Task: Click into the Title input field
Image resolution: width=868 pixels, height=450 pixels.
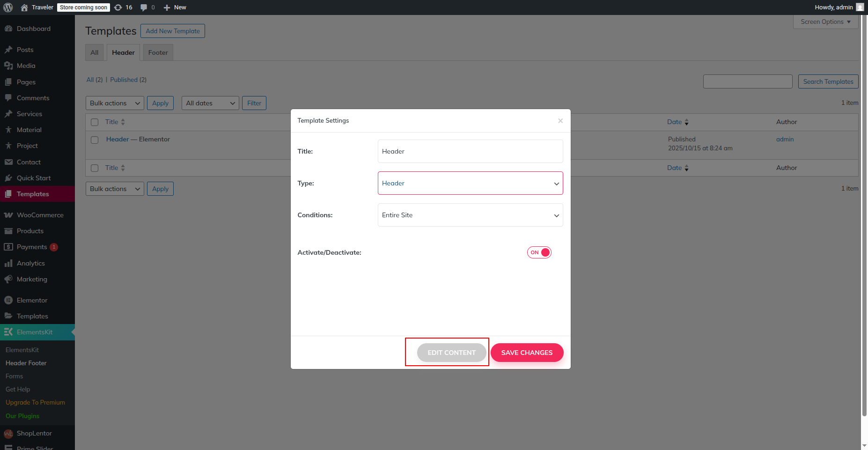Action: tap(470, 151)
